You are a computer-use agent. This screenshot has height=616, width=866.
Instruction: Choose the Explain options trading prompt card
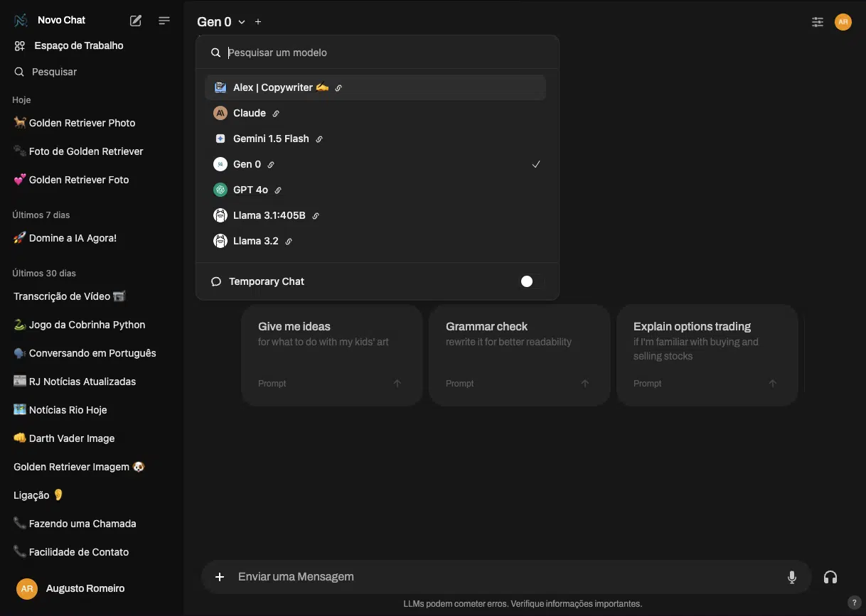pyautogui.click(x=707, y=355)
